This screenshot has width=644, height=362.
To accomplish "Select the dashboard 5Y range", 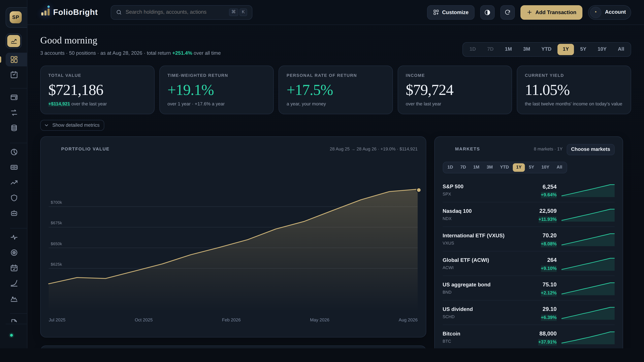I will [x=583, y=49].
